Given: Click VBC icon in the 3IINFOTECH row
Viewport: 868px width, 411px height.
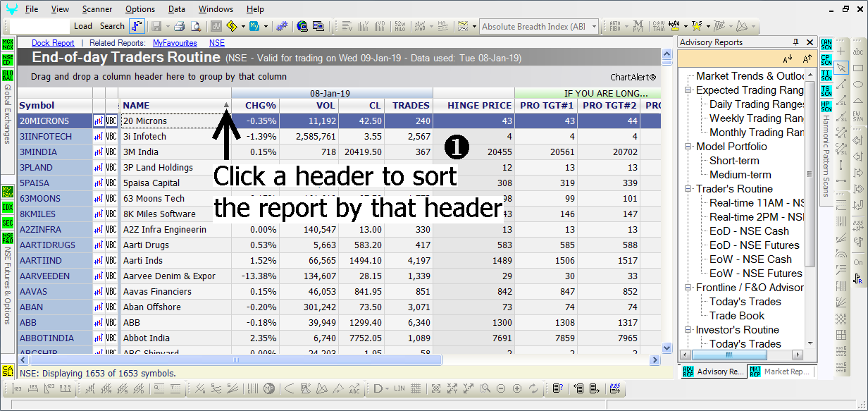Looking at the screenshot, I should tap(111, 137).
